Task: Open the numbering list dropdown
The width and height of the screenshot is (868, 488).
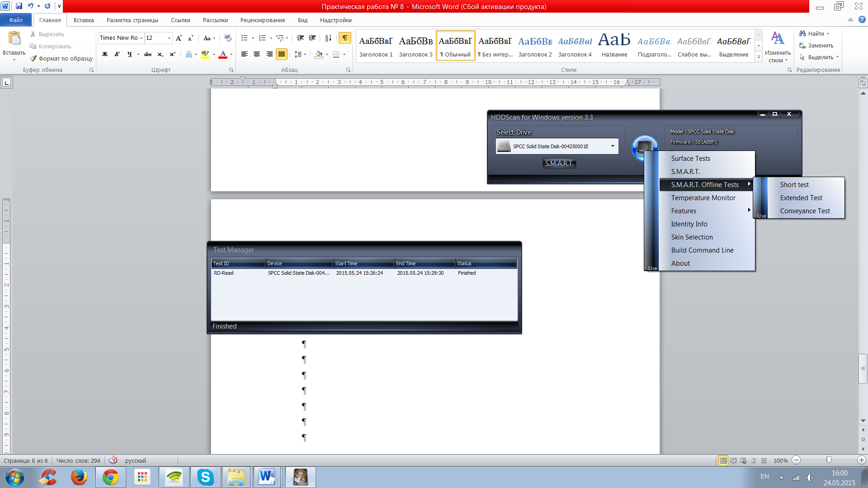Action: click(271, 38)
